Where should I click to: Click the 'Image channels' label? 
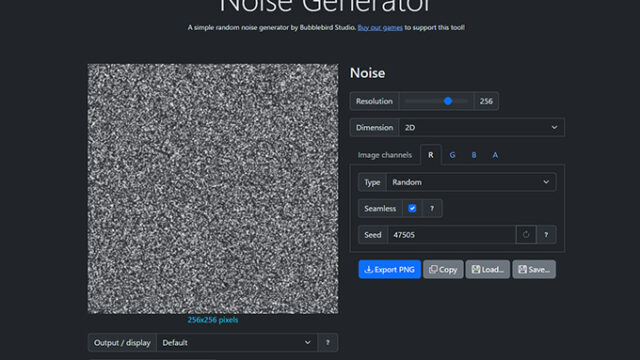click(384, 155)
